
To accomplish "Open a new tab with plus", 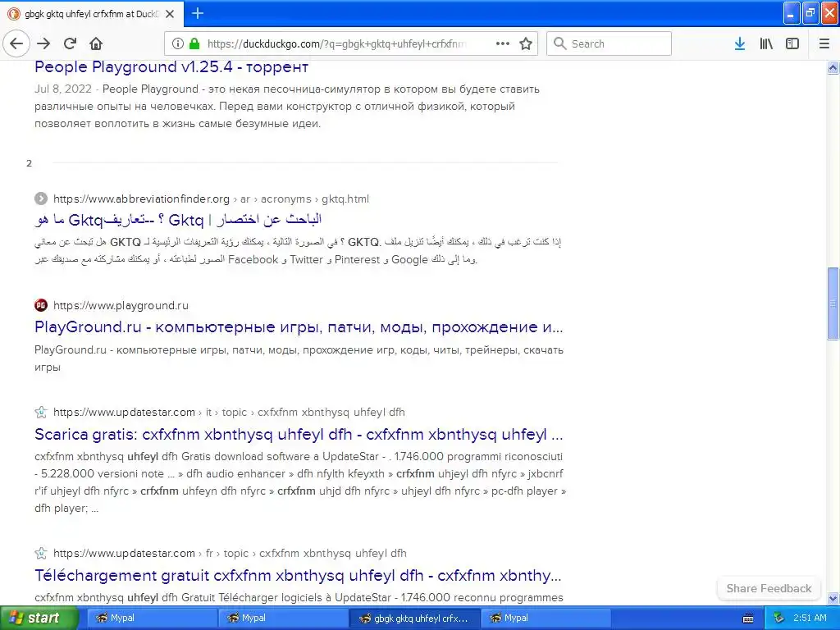I will pos(198,13).
